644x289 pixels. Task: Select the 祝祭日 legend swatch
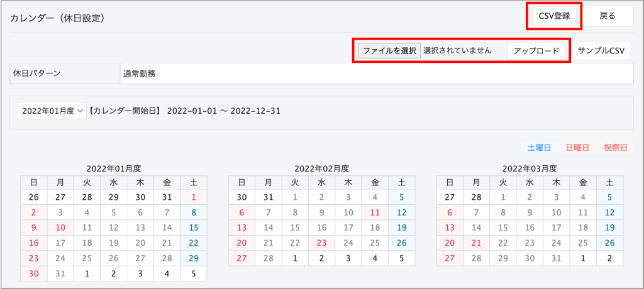click(x=614, y=148)
